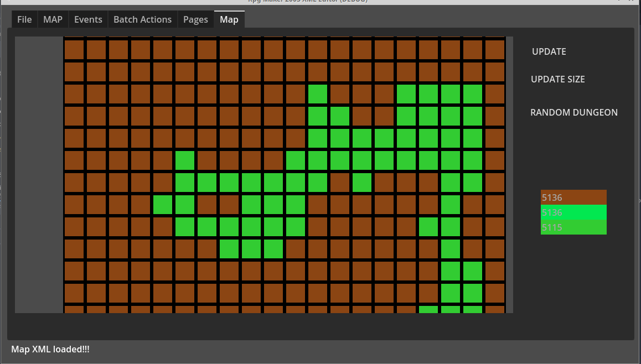The height and width of the screenshot is (364, 641).
Task: Click the UPDATE button
Action: click(549, 52)
